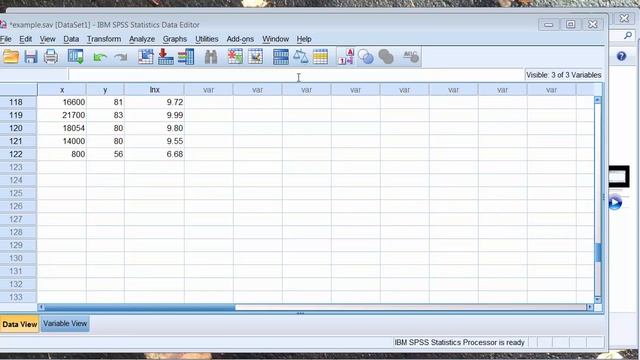The height and width of the screenshot is (360, 640).
Task: Click the Insert variable icon
Action: (256, 57)
